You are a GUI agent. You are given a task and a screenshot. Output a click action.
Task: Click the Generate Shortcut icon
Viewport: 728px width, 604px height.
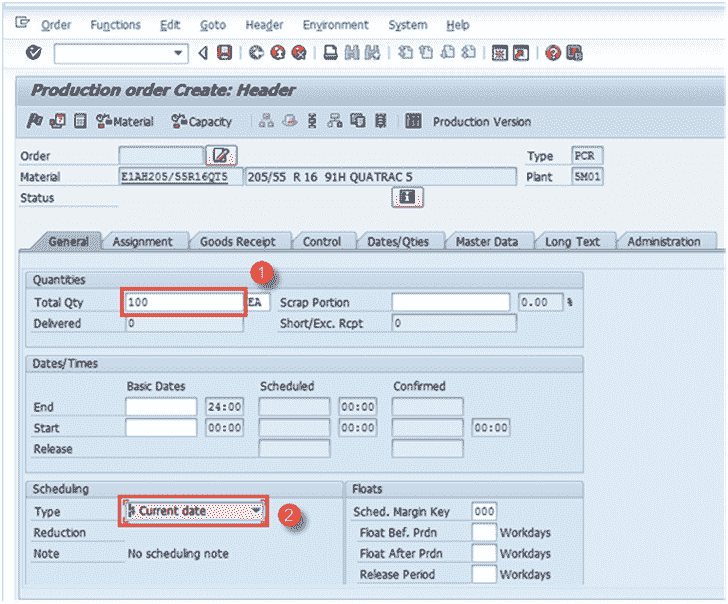pyautogui.click(x=521, y=53)
